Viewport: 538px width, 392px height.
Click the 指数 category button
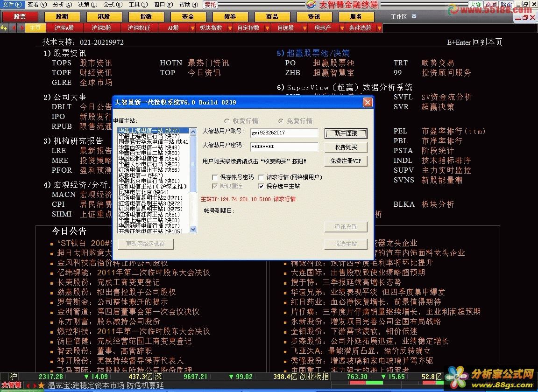(146, 16)
